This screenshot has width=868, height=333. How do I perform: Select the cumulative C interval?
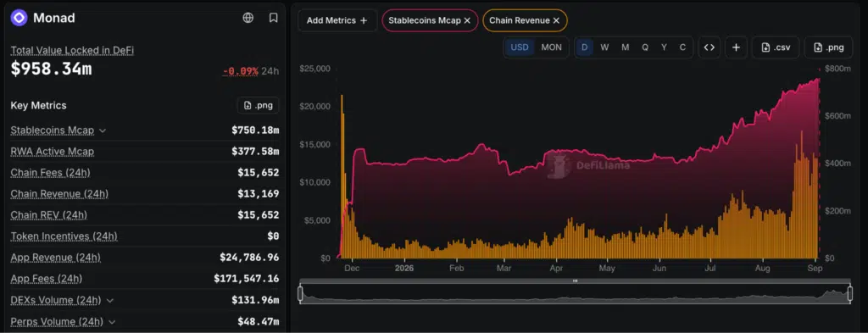tap(682, 47)
